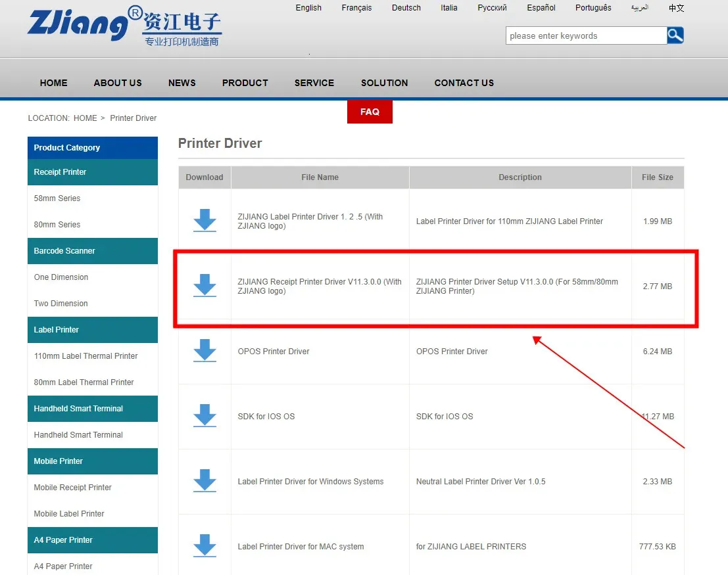Download ZIJIANG Receipt Printer Driver V11.3.0.0
Image resolution: width=728 pixels, height=575 pixels.
pos(205,286)
